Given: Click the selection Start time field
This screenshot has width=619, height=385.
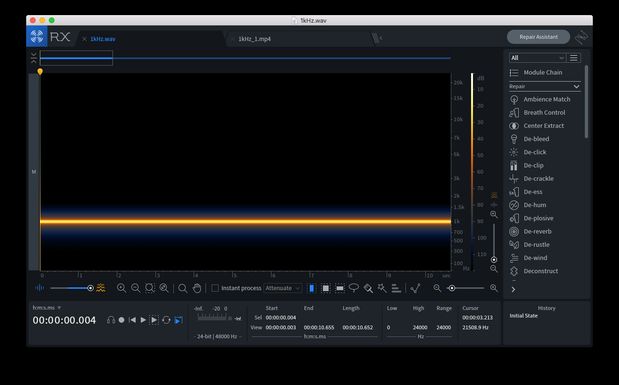Looking at the screenshot, I should click(281, 317).
